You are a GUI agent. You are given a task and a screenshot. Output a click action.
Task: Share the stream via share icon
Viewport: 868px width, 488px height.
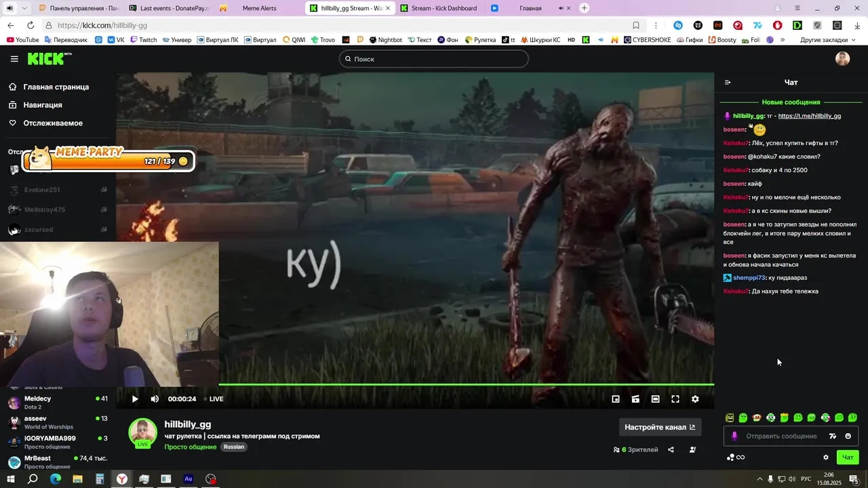click(x=671, y=449)
